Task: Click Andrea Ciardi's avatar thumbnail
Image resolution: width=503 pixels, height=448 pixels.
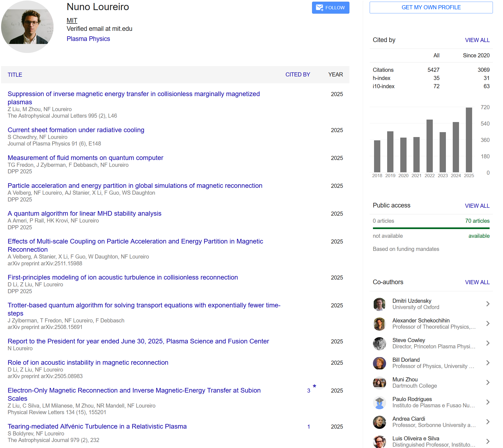Action: coord(380,422)
